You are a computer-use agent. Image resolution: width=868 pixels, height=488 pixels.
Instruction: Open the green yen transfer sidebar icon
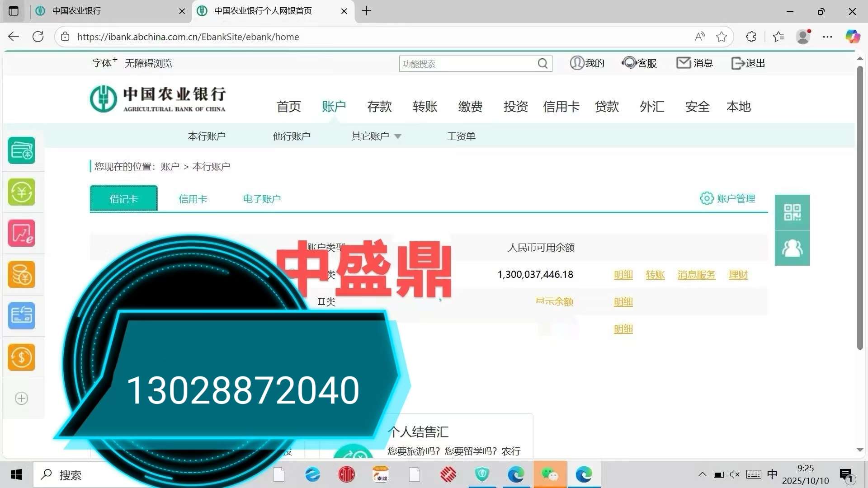coord(22,192)
